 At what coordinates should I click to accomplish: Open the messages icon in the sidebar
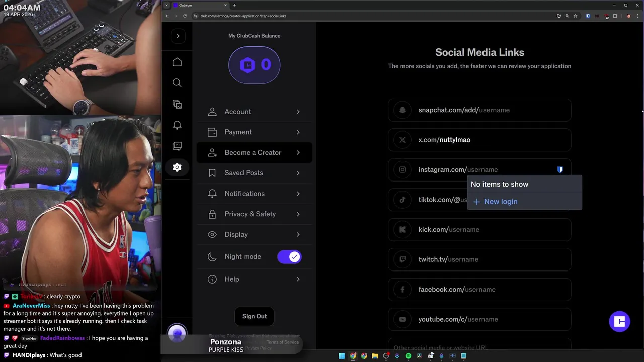[x=177, y=146]
